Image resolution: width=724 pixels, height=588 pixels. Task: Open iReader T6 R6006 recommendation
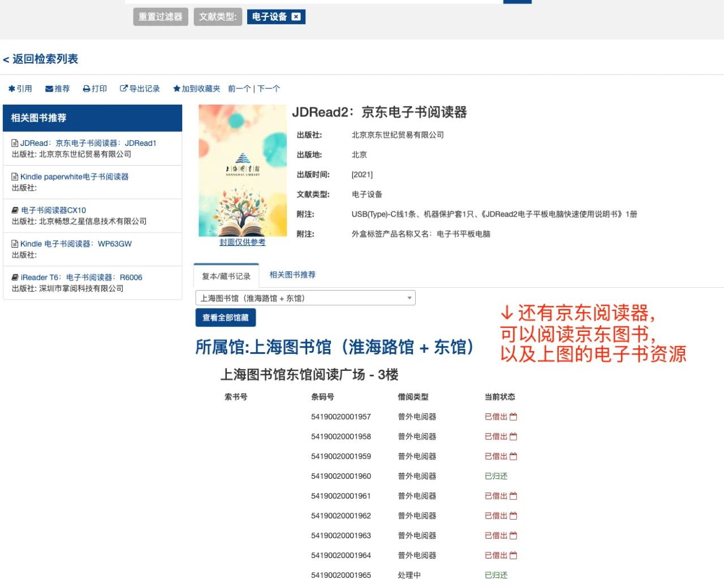coord(81,277)
